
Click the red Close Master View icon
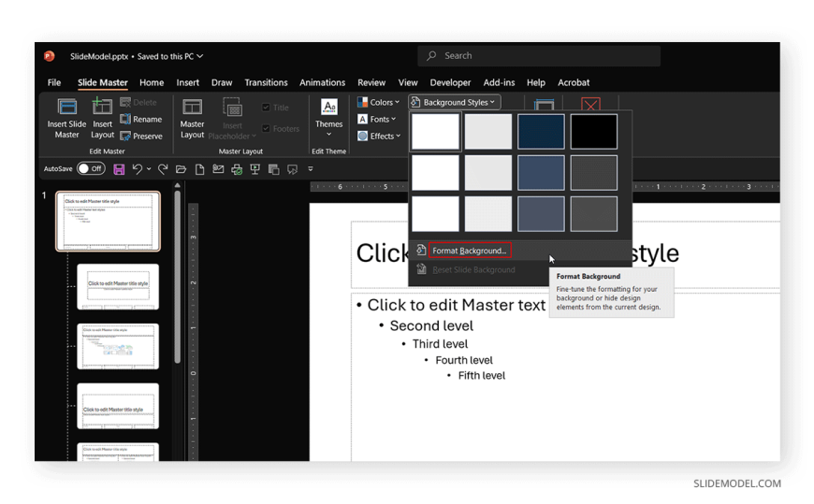click(x=590, y=105)
